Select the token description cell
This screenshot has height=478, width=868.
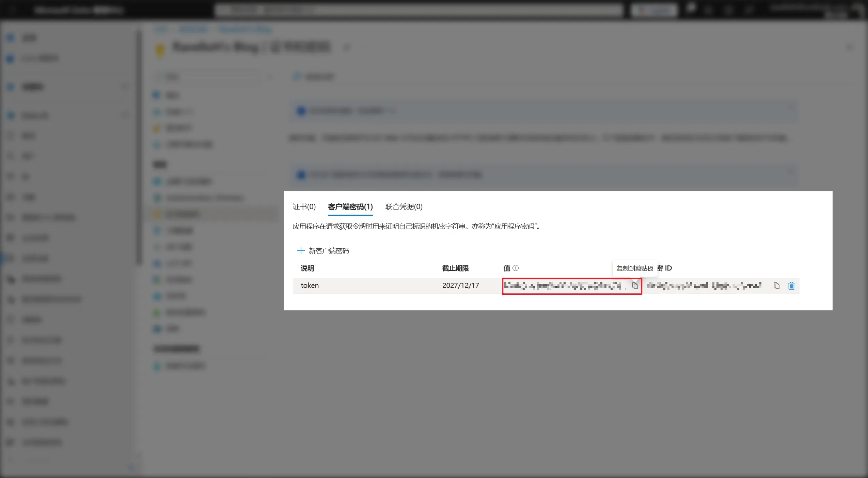click(310, 286)
